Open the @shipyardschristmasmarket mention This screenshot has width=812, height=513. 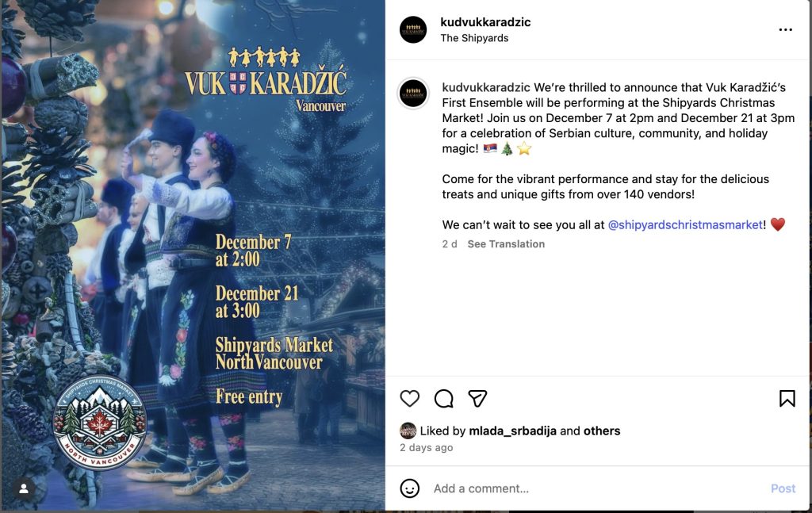pos(685,224)
